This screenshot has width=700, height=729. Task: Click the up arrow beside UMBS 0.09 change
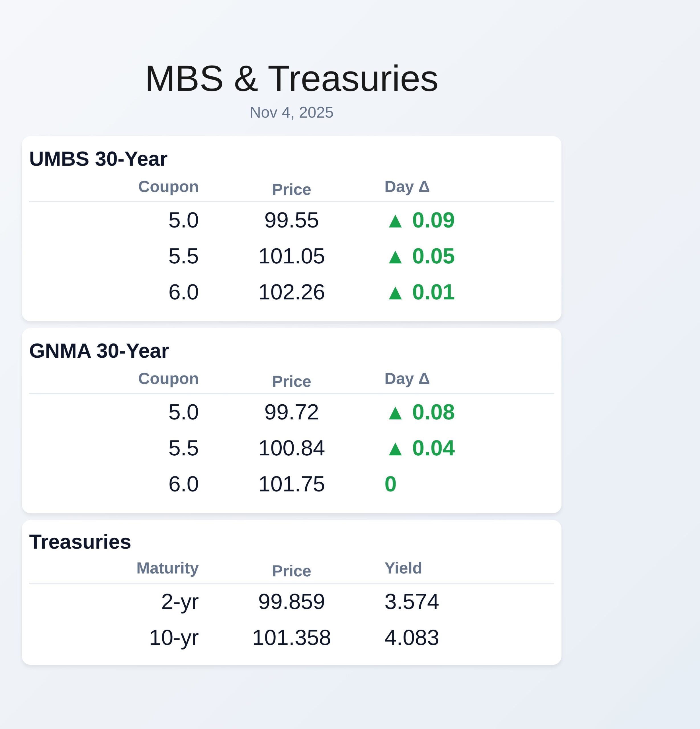click(x=395, y=221)
